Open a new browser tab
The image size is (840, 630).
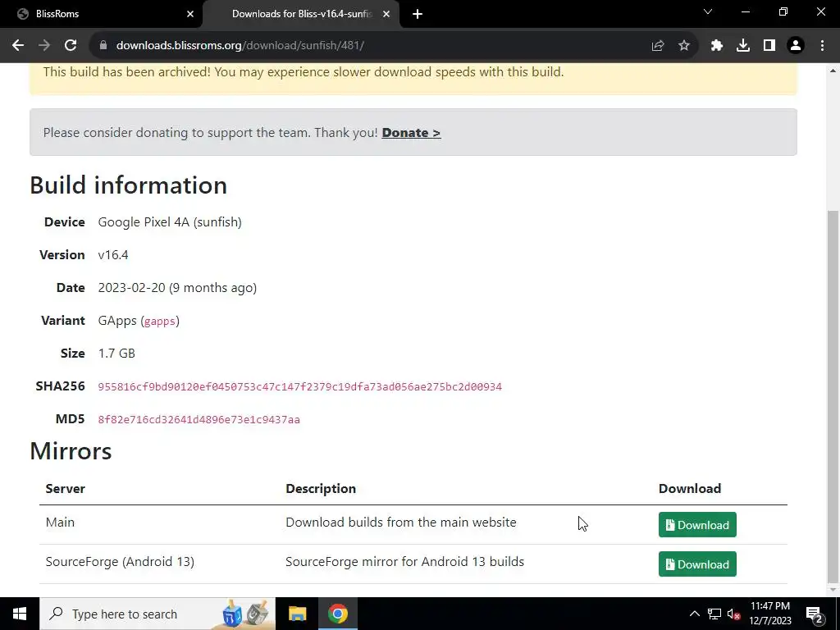(x=418, y=14)
